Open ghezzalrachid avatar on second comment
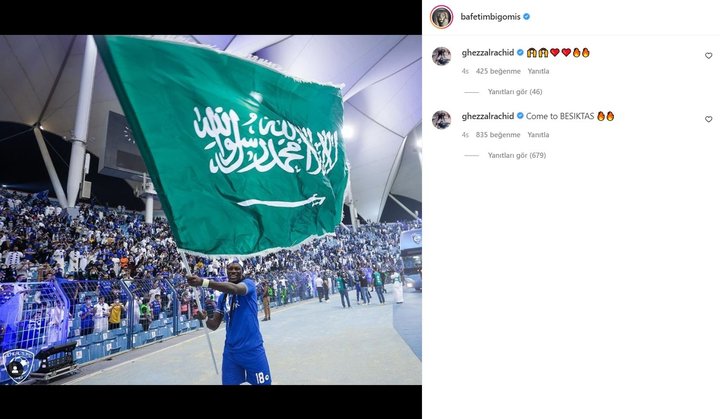Screen dimensions: 720x419 [x=441, y=119]
